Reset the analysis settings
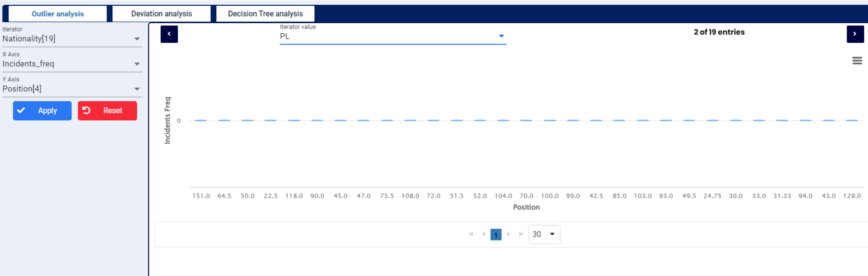 107,111
